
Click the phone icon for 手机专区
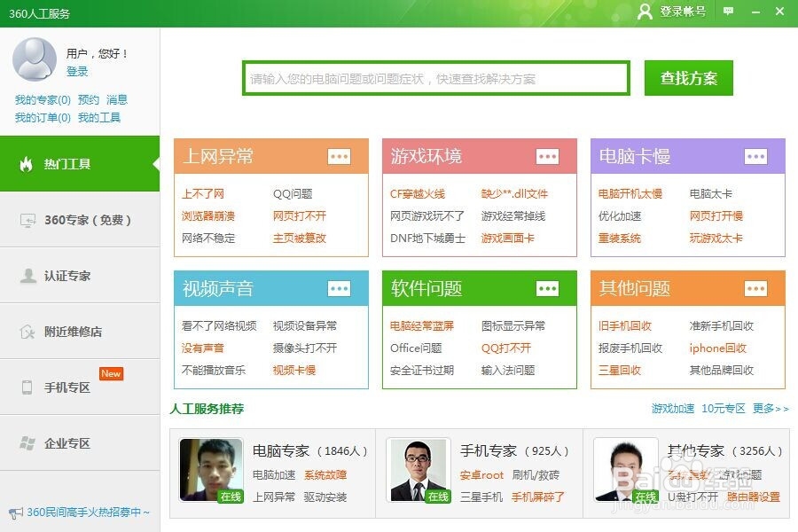pos(26,387)
